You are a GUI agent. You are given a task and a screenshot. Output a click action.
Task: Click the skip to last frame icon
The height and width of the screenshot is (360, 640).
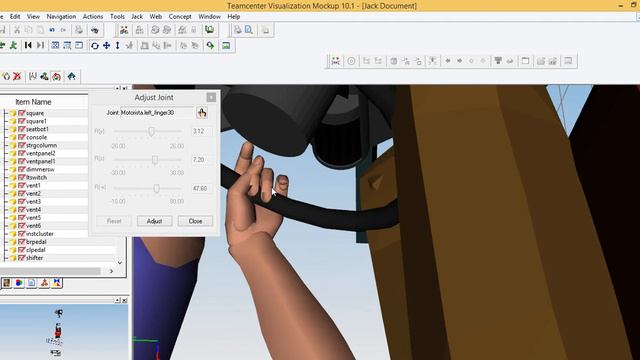(x=40, y=45)
